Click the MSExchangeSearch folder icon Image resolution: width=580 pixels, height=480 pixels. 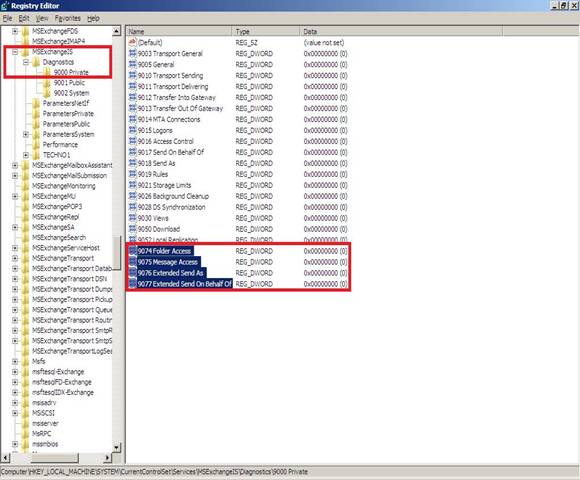tap(26, 237)
